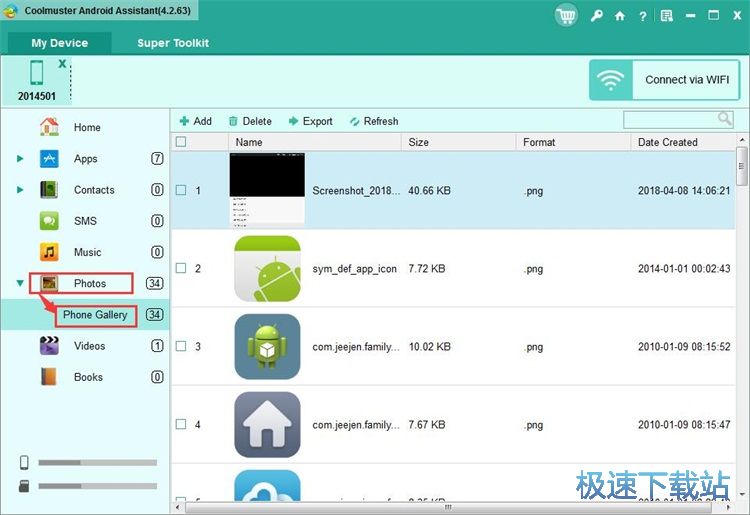Open the Videos category icon

tap(49, 346)
